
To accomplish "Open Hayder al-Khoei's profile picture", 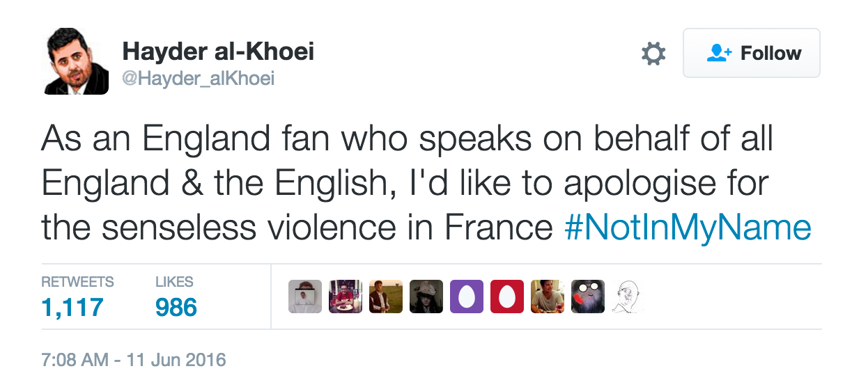I will (76, 61).
